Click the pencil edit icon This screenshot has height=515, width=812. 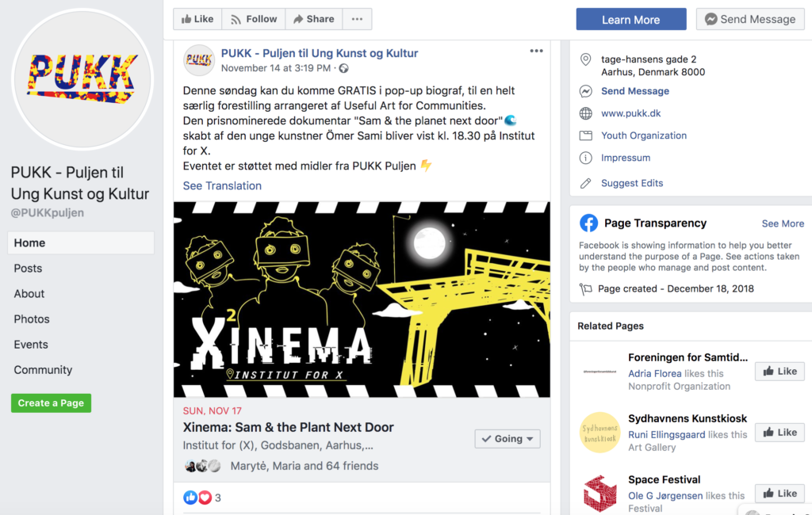586,183
